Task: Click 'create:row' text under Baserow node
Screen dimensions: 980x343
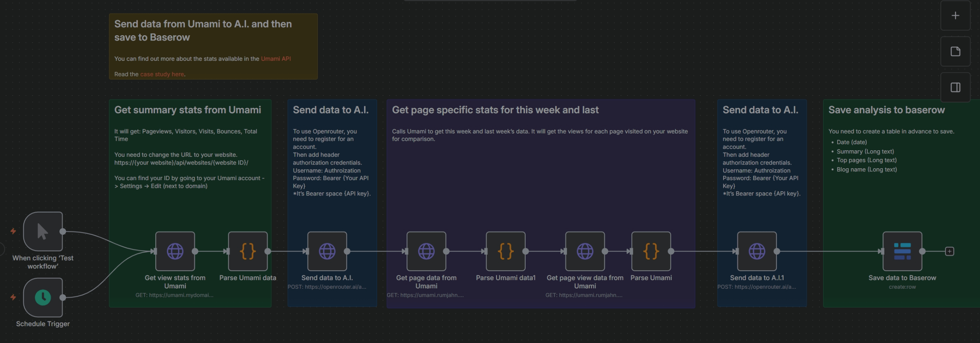Action: (902, 287)
